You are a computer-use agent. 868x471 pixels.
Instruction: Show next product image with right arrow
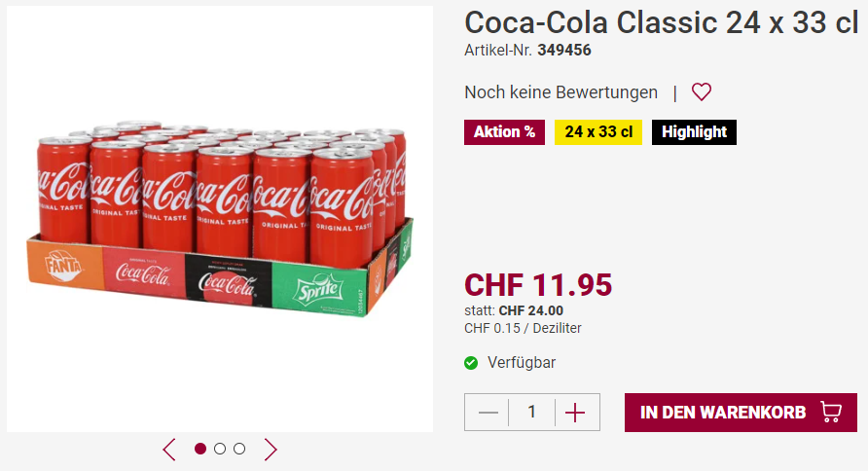[x=271, y=449]
